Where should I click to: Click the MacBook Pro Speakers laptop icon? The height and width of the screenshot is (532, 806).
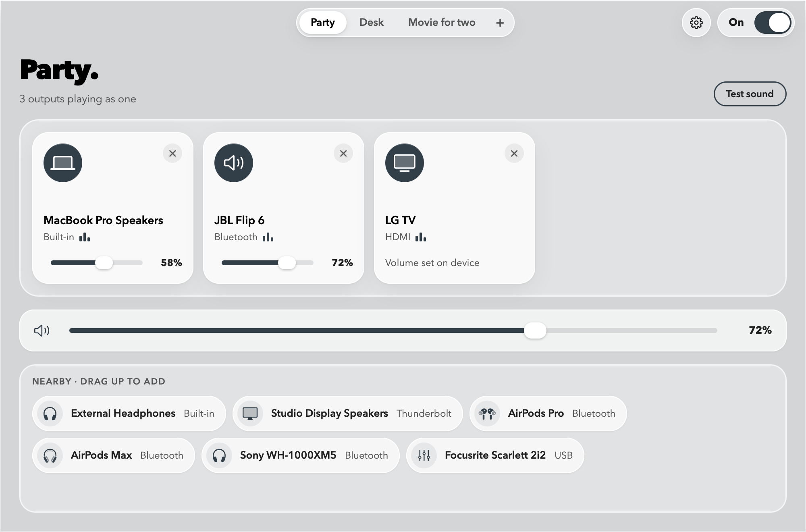pyautogui.click(x=63, y=163)
